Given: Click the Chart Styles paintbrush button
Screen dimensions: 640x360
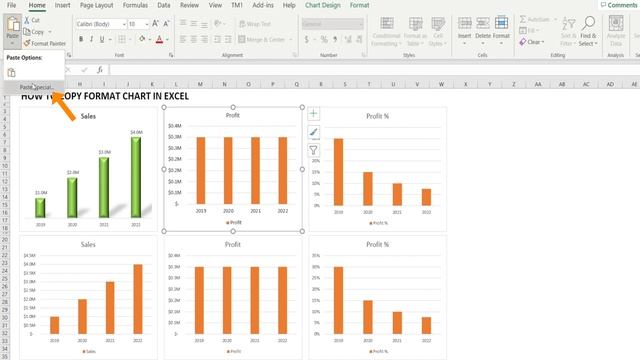Looking at the screenshot, I should 313,132.
